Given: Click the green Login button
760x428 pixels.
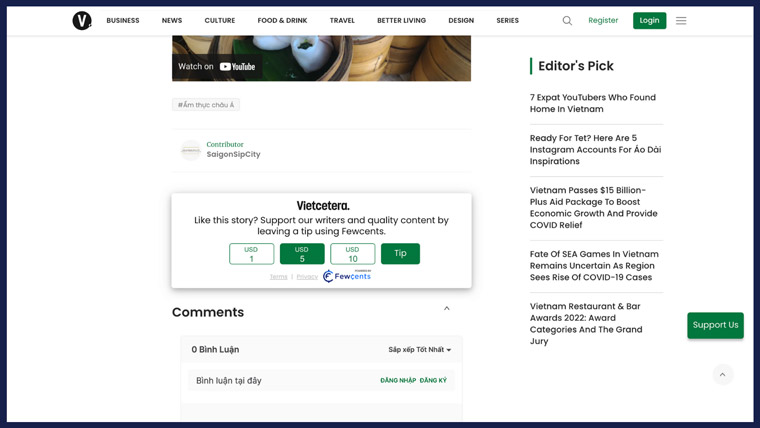Looking at the screenshot, I should [x=649, y=20].
